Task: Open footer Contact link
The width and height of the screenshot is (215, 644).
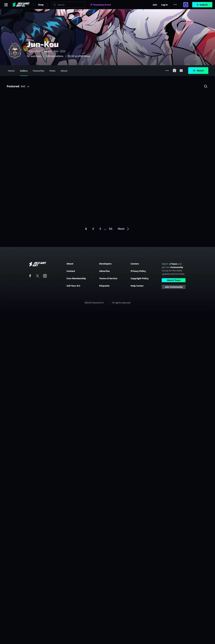Action: [71, 271]
